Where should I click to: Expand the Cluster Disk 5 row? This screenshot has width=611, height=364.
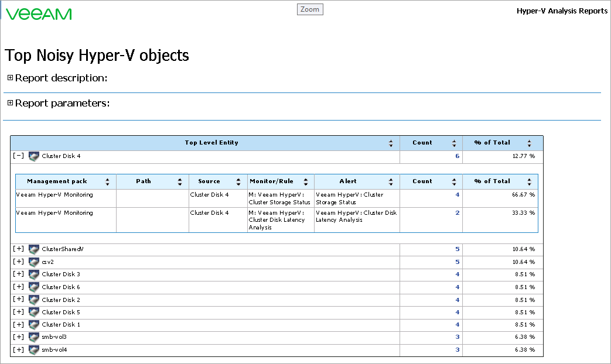click(18, 312)
